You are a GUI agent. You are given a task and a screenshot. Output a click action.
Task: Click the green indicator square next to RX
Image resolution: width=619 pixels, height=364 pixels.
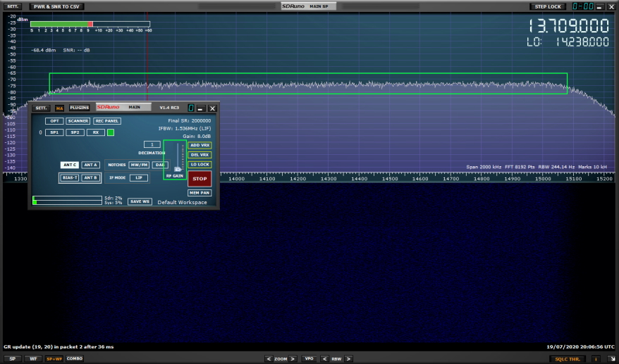click(x=111, y=132)
